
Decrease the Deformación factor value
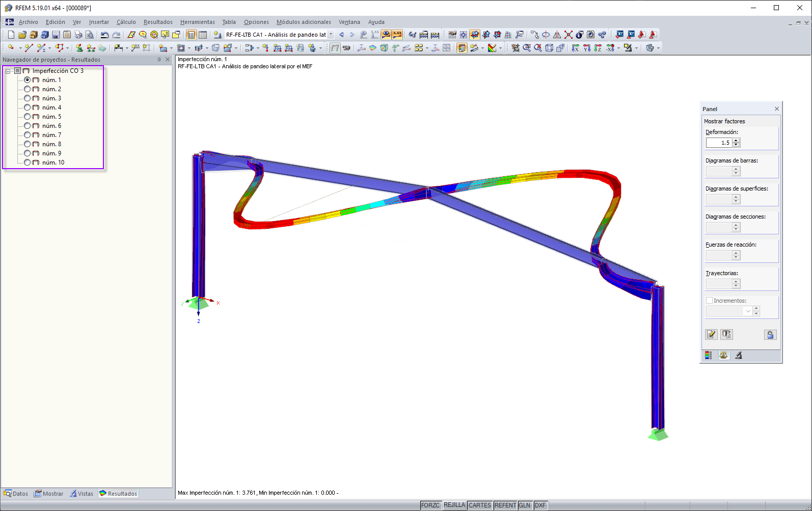[736, 145]
